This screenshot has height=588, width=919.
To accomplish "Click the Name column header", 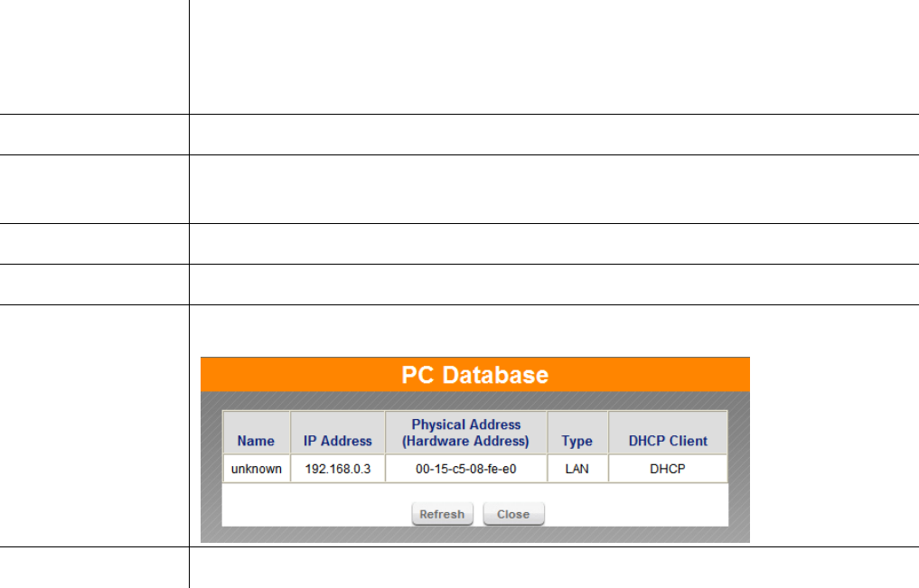I will 256,433.
